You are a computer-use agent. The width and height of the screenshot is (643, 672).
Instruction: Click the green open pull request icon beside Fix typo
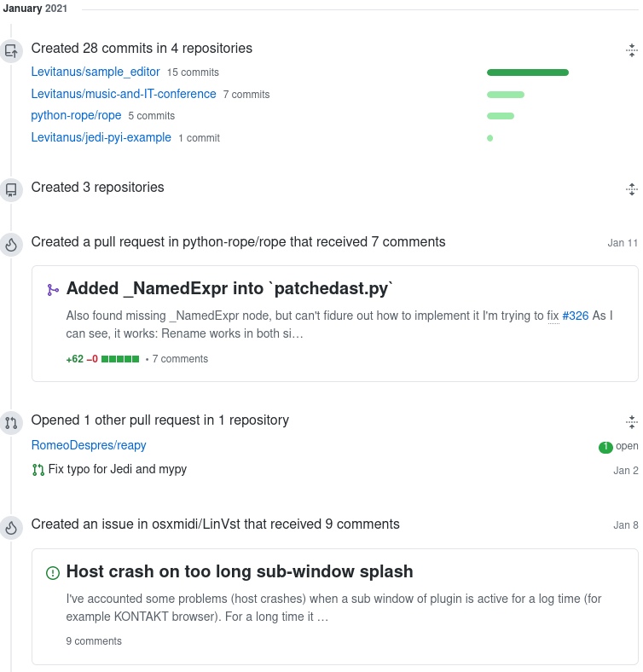(x=38, y=470)
